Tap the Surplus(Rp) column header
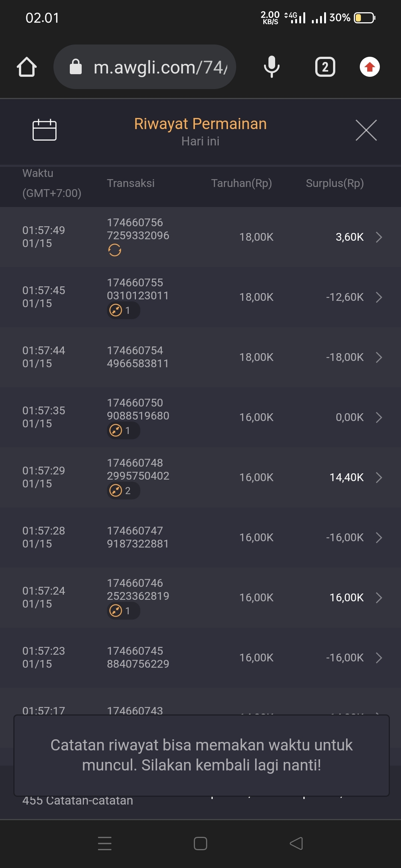Image resolution: width=401 pixels, height=868 pixels. coord(335,183)
